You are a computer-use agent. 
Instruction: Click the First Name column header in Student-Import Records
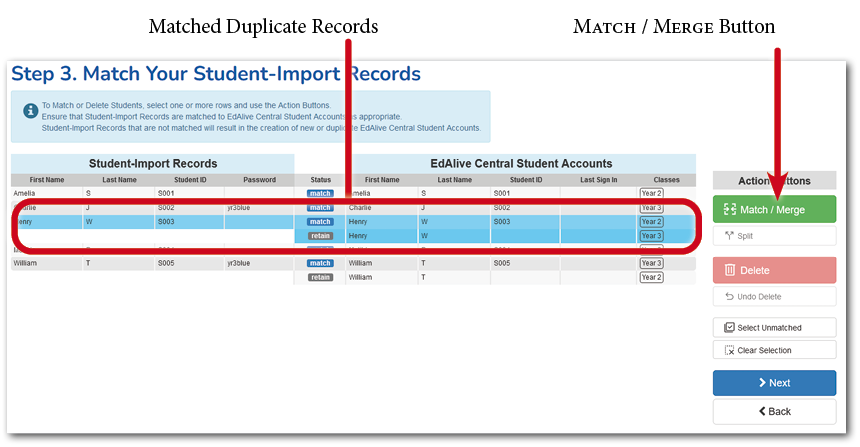tap(47, 180)
